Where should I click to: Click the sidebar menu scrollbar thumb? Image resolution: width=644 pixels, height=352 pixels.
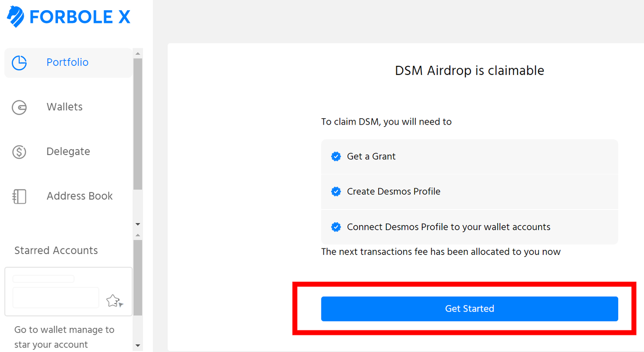138,124
